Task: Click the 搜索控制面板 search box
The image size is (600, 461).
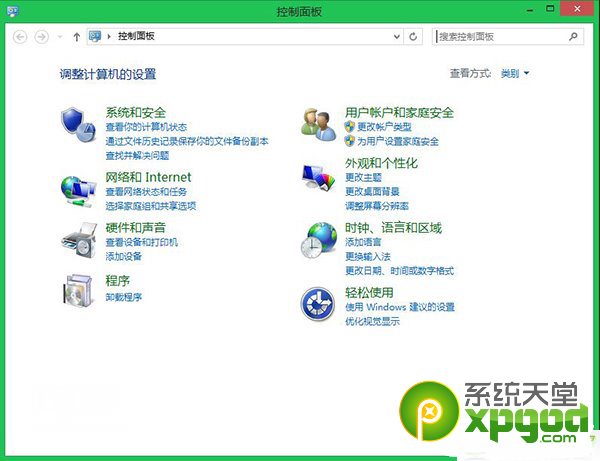Action: click(500, 37)
